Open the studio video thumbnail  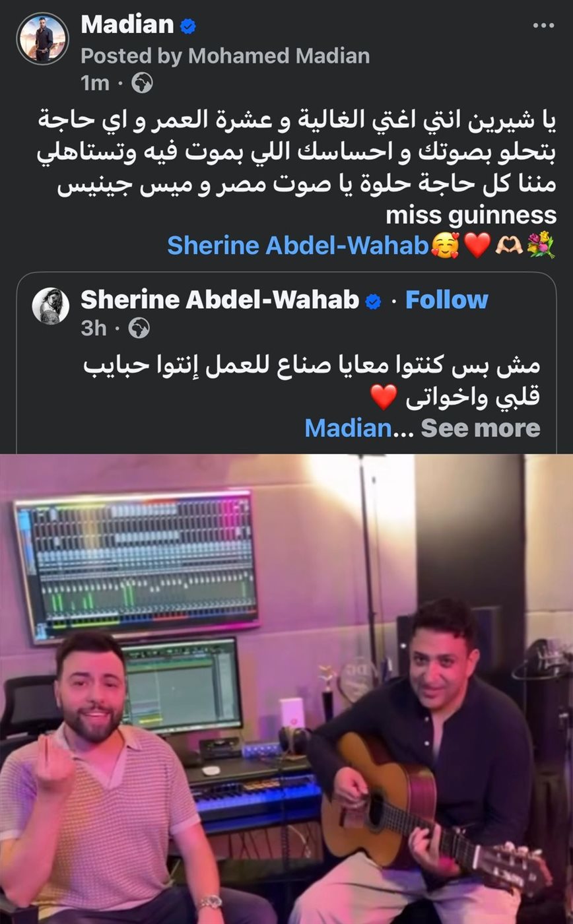point(286,689)
